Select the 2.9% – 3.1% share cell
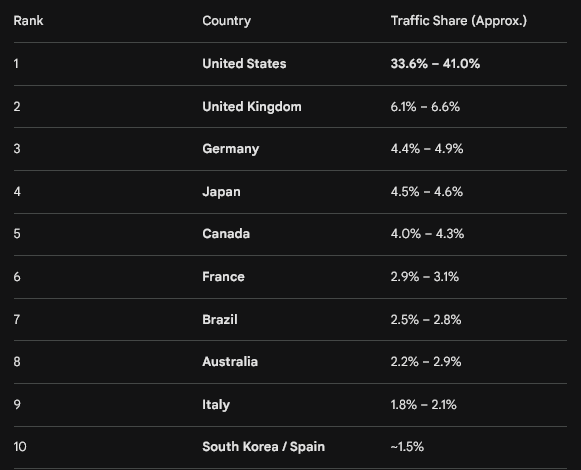This screenshot has height=470, width=581. point(425,277)
